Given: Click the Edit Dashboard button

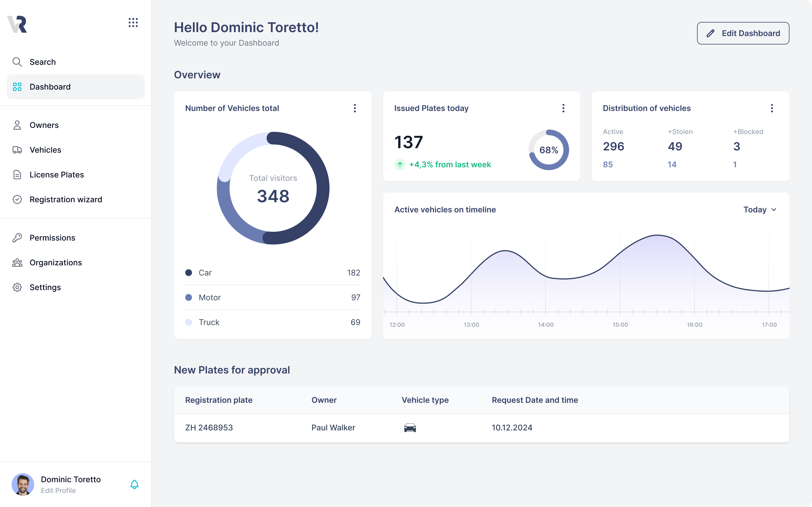Looking at the screenshot, I should [743, 33].
